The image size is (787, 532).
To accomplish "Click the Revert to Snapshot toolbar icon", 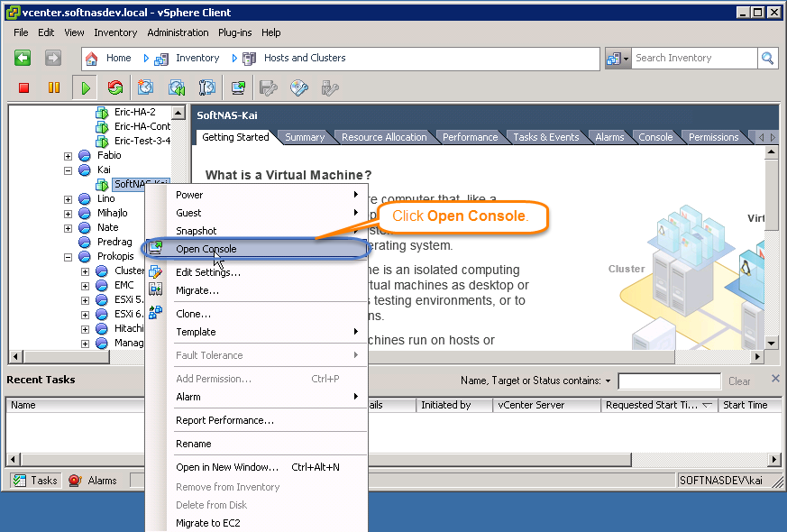I will coord(177,87).
